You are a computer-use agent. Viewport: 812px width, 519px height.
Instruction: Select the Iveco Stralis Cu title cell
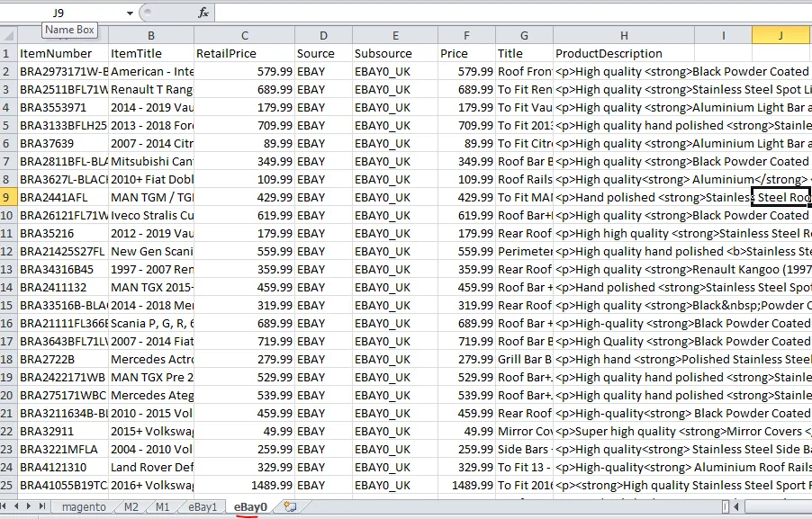151,215
